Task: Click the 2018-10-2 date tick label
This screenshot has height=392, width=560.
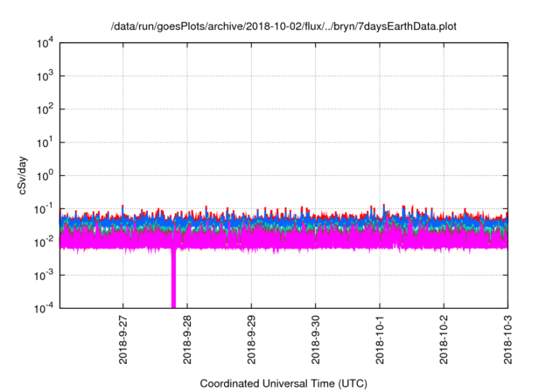Action: pyautogui.click(x=444, y=339)
